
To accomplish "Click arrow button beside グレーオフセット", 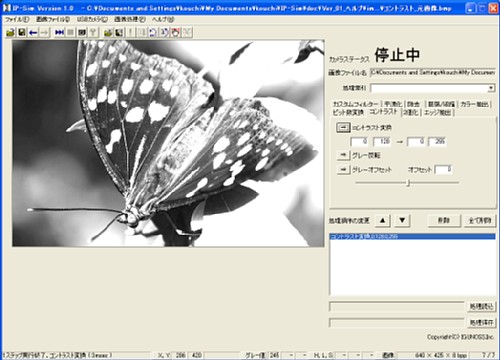I will pyautogui.click(x=343, y=170).
